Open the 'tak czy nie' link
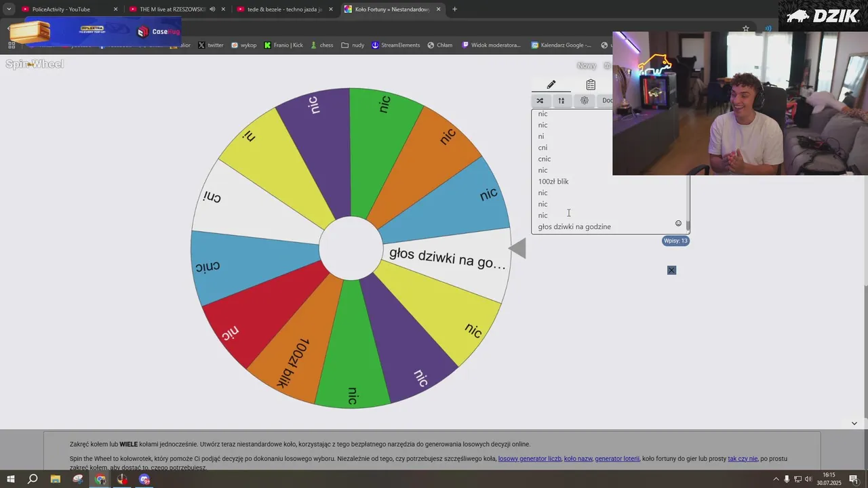Screen dimensions: 868x488 click(x=743, y=459)
